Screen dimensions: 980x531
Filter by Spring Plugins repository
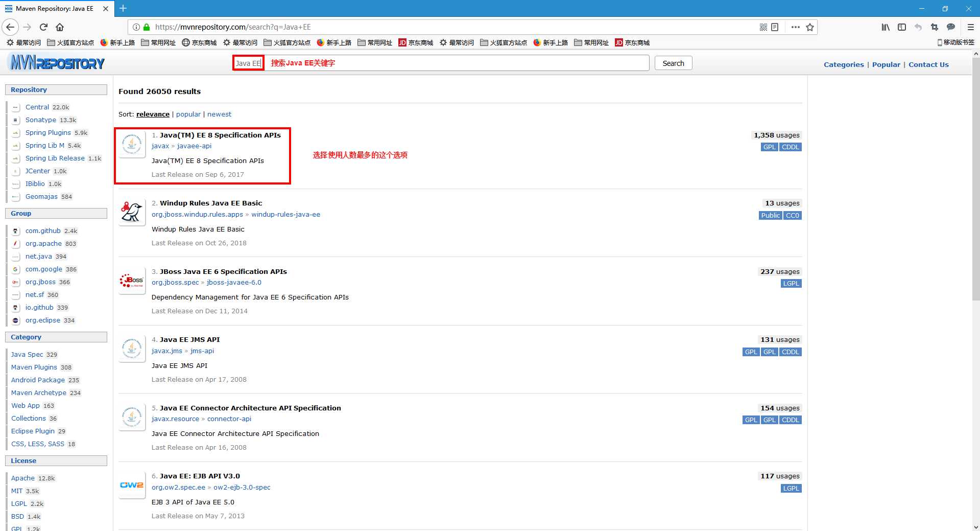pos(48,132)
